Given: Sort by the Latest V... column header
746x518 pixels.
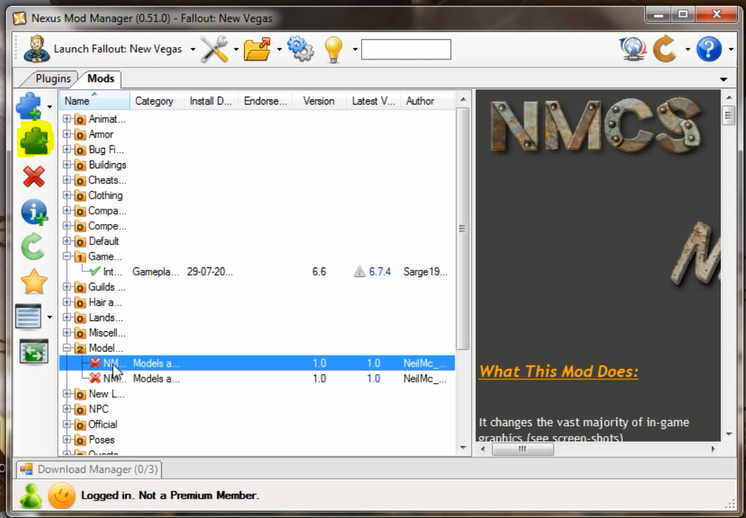Looking at the screenshot, I should click(373, 101).
